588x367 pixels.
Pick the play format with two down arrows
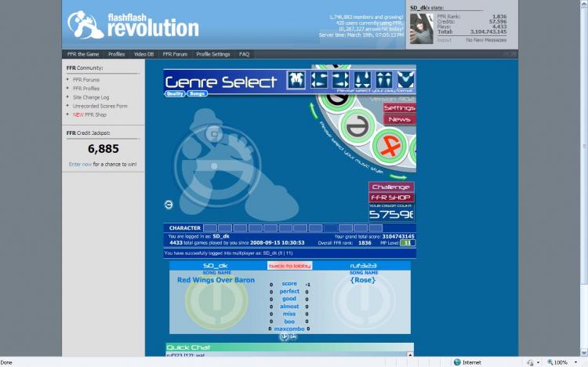pyautogui.click(x=362, y=80)
